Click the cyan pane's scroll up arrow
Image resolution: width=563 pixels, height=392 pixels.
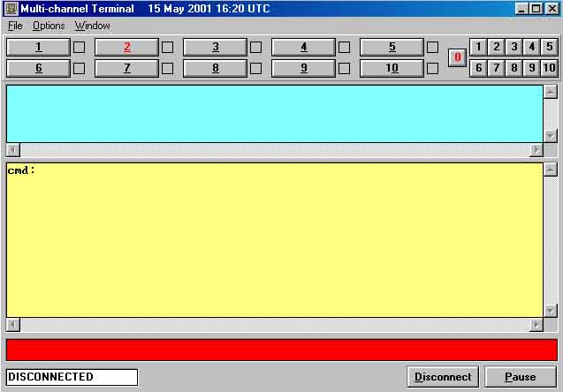(x=550, y=92)
